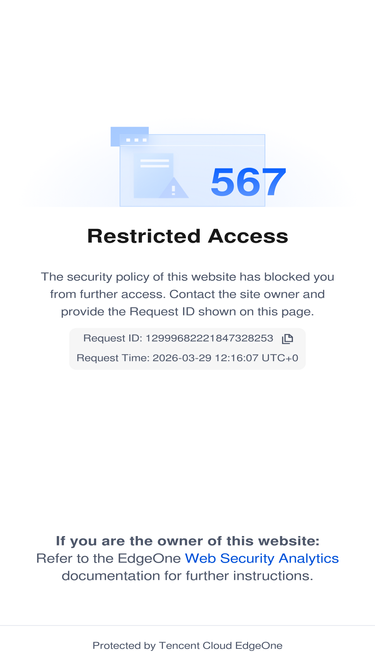Click the security policy blocked description text
This screenshot has height=667, width=375.
pos(188,294)
